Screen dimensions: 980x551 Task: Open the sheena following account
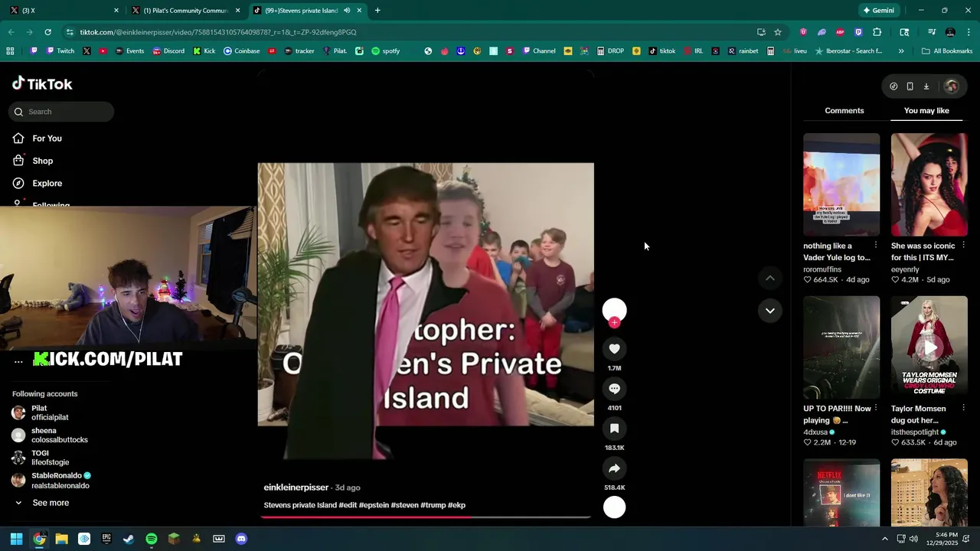(x=50, y=435)
